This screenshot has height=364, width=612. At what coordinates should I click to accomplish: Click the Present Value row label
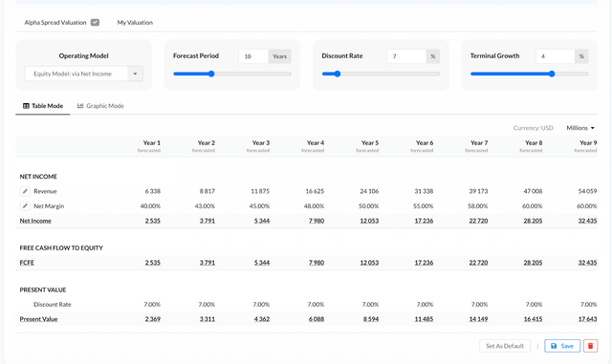(x=38, y=319)
